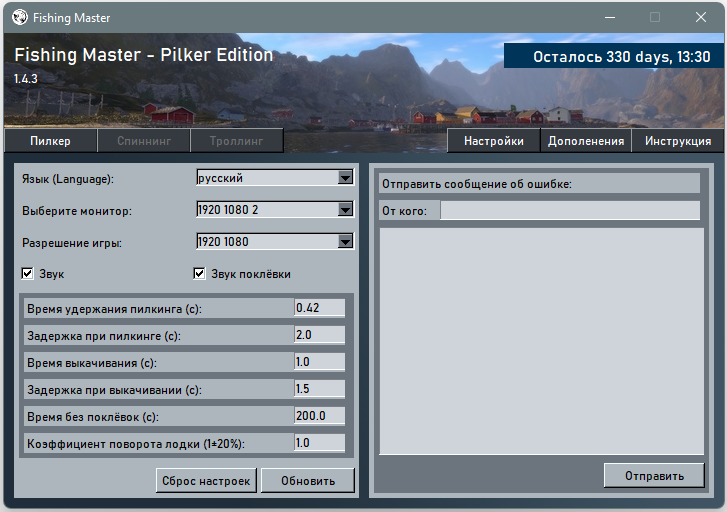
Task: Click the Сброс настроек button
Action: [x=206, y=480]
